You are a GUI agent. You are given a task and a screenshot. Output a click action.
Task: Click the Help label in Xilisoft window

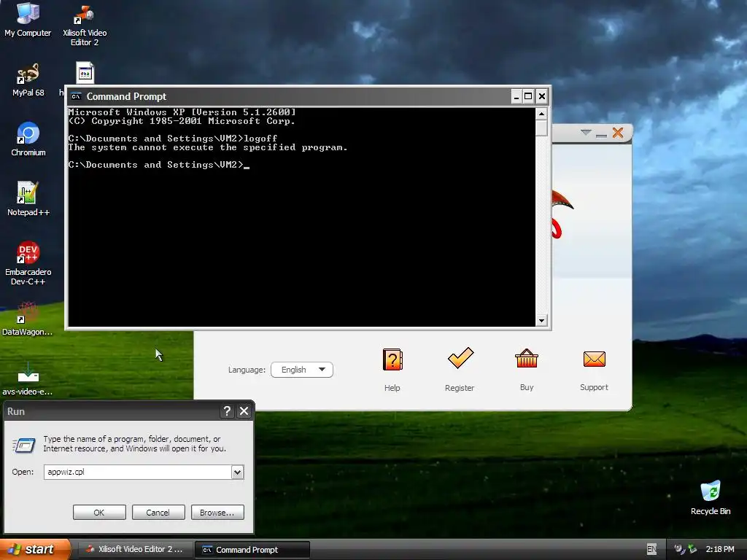click(392, 388)
